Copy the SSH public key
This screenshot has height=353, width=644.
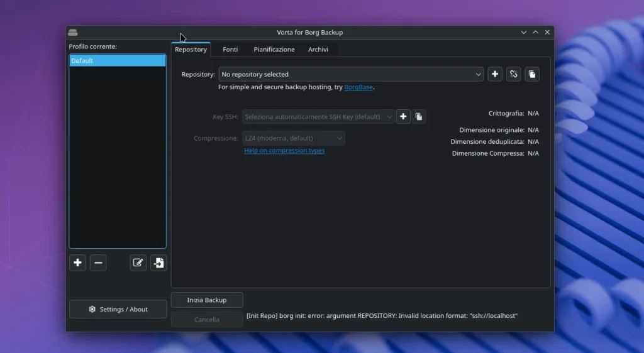(x=418, y=116)
